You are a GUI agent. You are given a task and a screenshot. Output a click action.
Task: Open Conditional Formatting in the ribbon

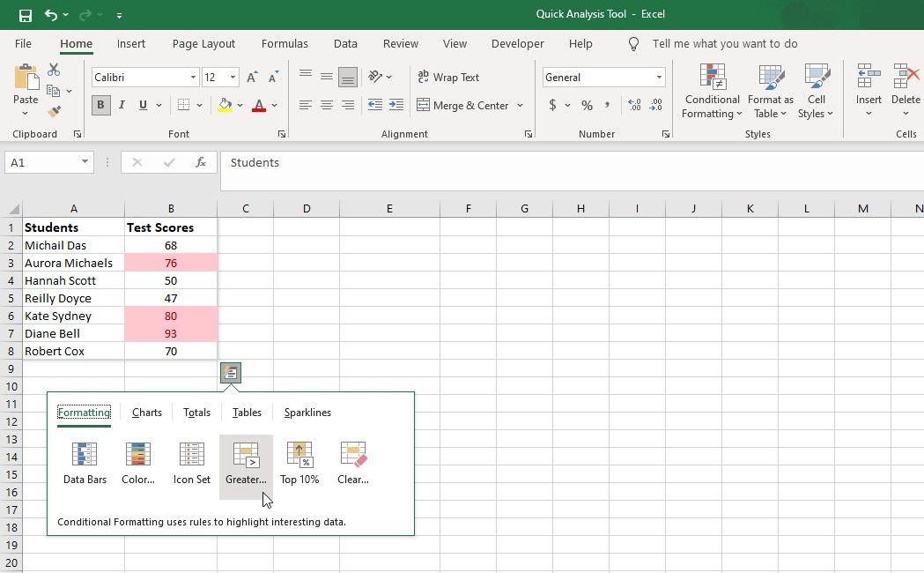(x=712, y=91)
